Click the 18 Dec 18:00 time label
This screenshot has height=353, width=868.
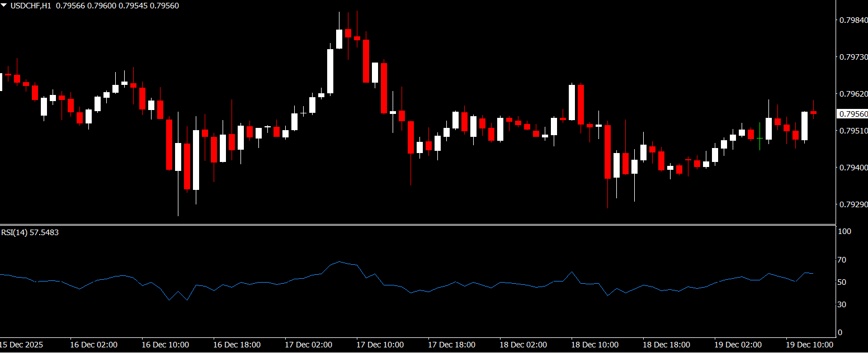coord(666,345)
